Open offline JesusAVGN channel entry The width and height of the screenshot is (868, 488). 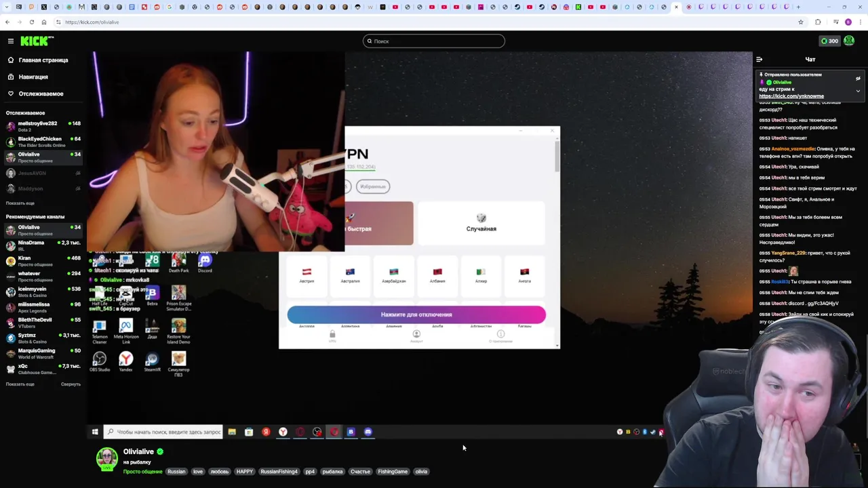[43, 173]
